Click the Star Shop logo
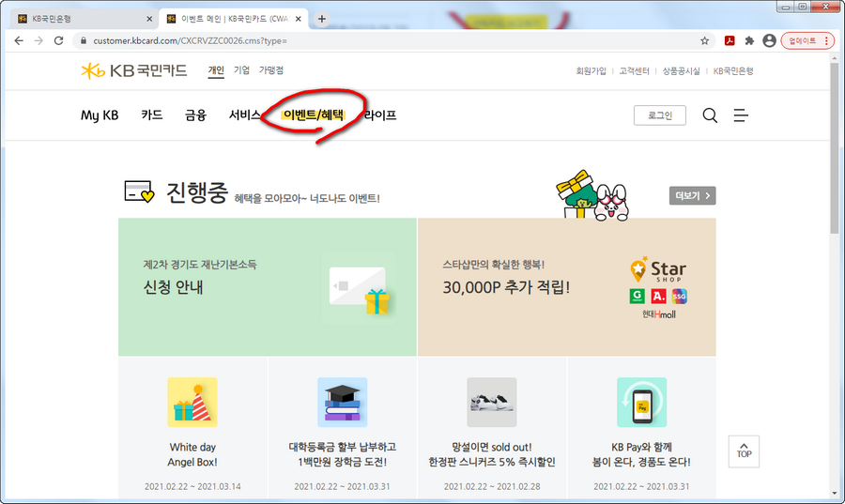This screenshot has width=845, height=504. coord(658,269)
